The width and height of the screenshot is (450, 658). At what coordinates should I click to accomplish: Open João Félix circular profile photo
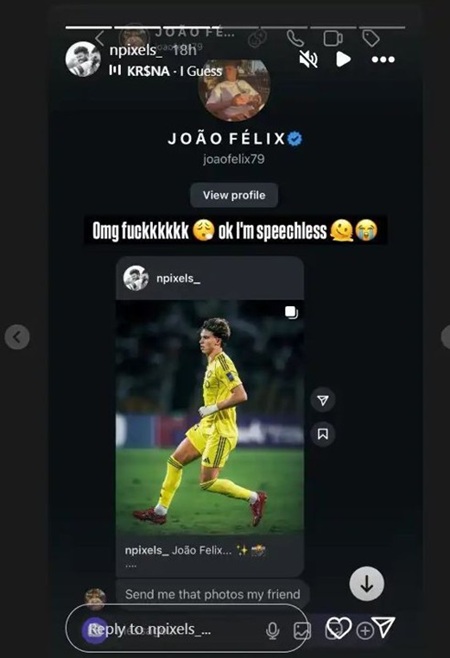[x=234, y=89]
